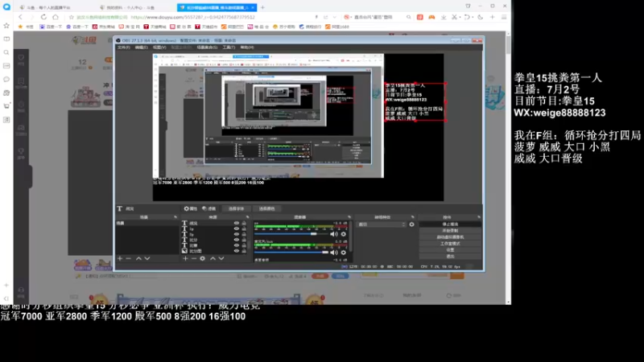Screen dimensions: 644x362
Task: Add a new scene with plus icon
Action: pyautogui.click(x=120, y=258)
